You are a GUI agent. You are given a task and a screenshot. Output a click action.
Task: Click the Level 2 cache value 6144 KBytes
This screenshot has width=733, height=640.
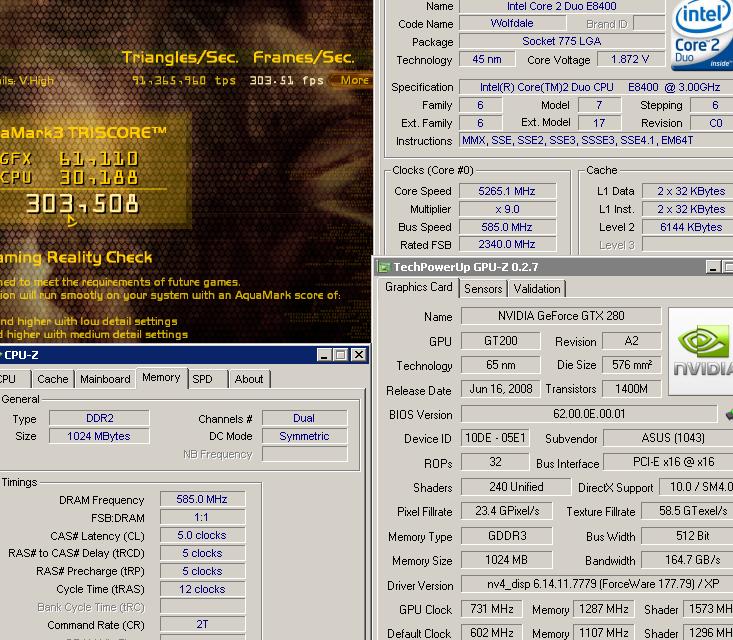[x=688, y=227]
